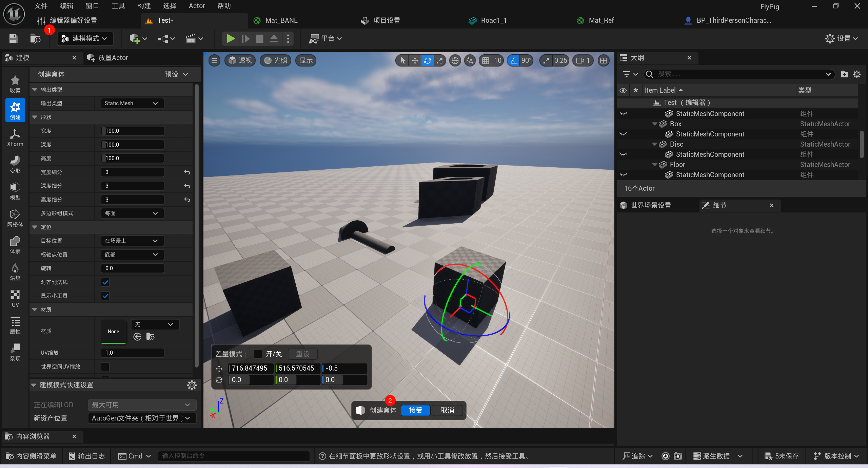The image size is (868, 468).
Task: Expand the 枢轴点位置 底部 dropdown
Action: pos(132,255)
